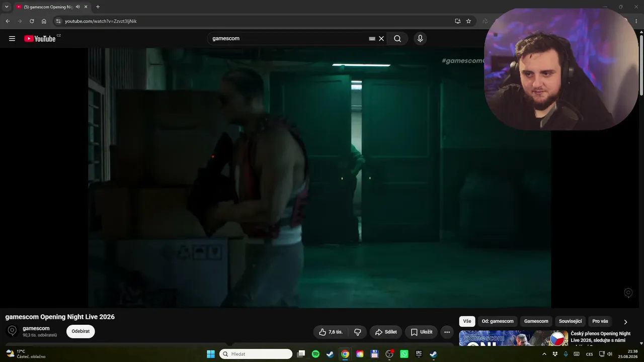Image resolution: width=644 pixels, height=362 pixels.
Task: Like the video with thumbs up
Action: (x=331, y=332)
